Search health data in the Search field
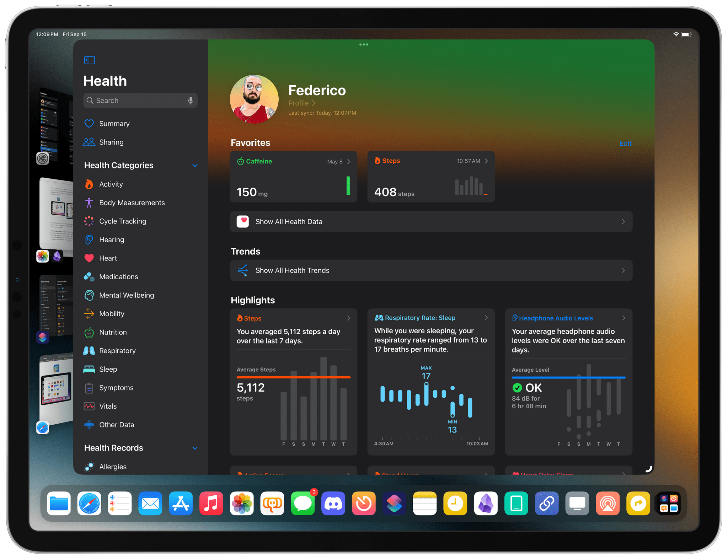Viewport: 728px width, 560px height. [x=140, y=101]
